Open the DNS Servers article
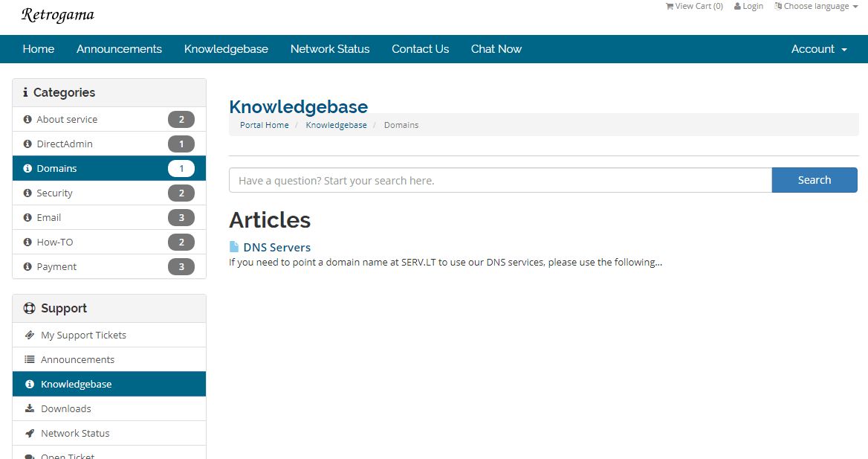 point(276,247)
